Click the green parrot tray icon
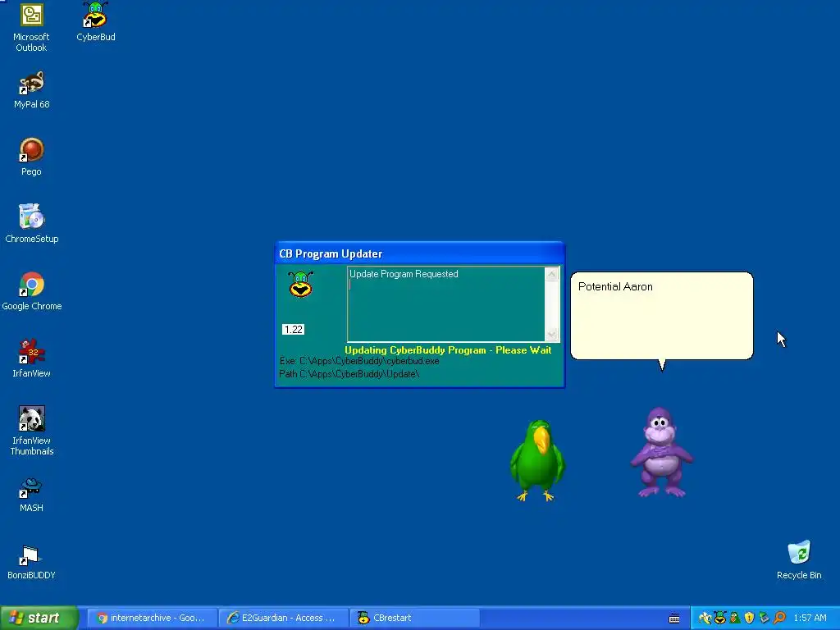This screenshot has width=840, height=630. click(735, 619)
